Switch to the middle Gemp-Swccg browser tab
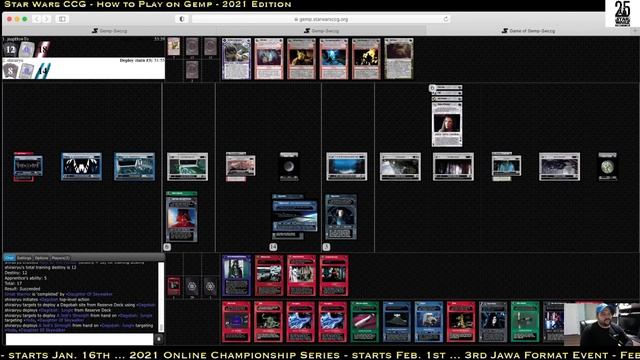The width and height of the screenshot is (640, 360). (321, 31)
